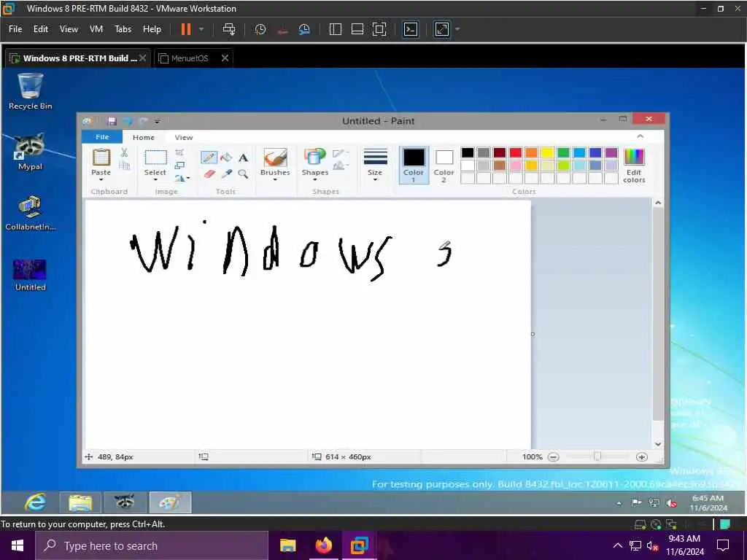
Task: Click the Redo arrow in Paint title bar
Action: tap(143, 121)
